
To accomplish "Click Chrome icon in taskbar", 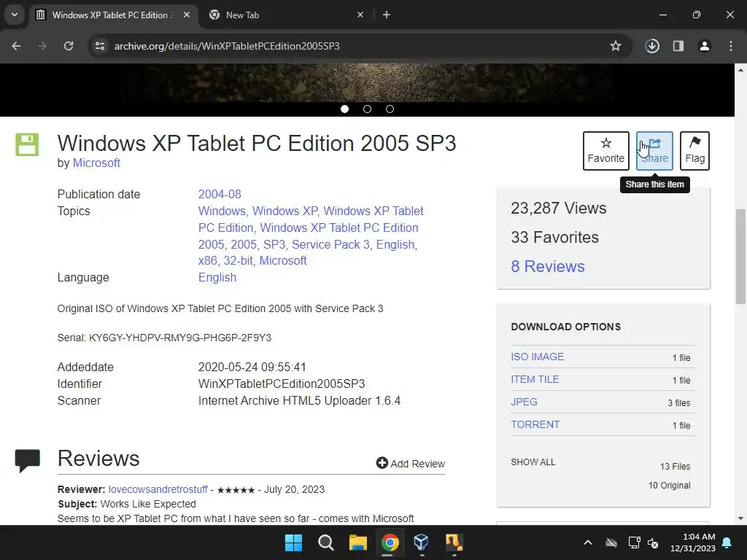I will pos(390,542).
